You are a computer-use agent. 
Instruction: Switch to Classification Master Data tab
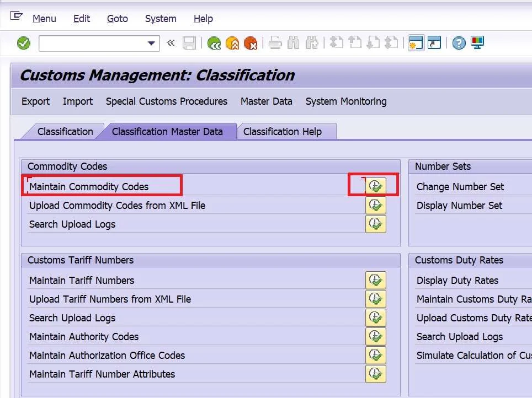[167, 132]
